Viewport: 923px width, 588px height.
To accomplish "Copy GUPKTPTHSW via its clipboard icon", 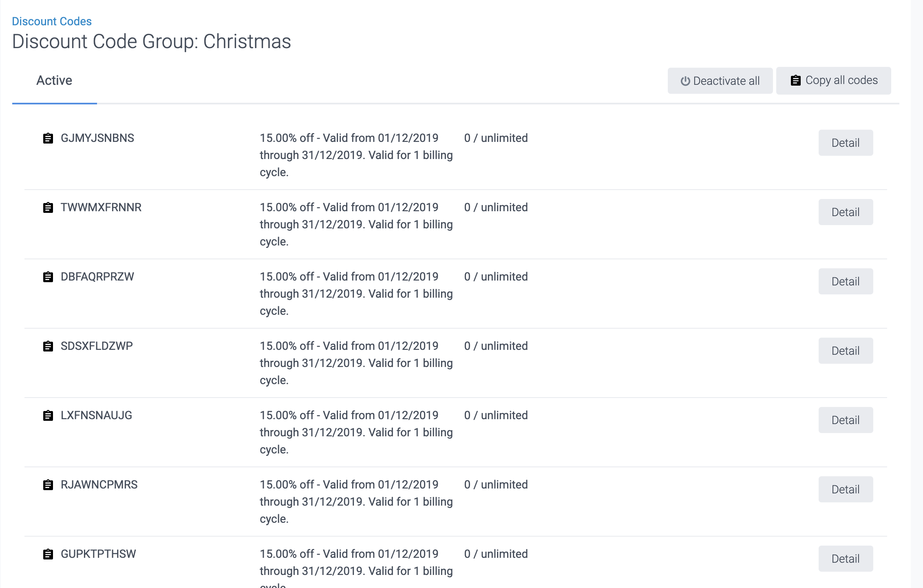I will pyautogui.click(x=48, y=554).
